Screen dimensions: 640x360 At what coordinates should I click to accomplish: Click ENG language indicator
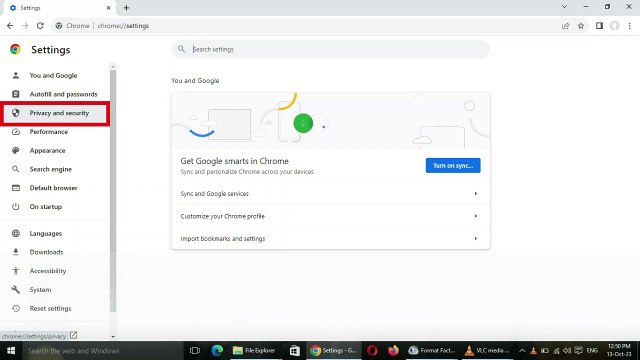tap(592, 351)
